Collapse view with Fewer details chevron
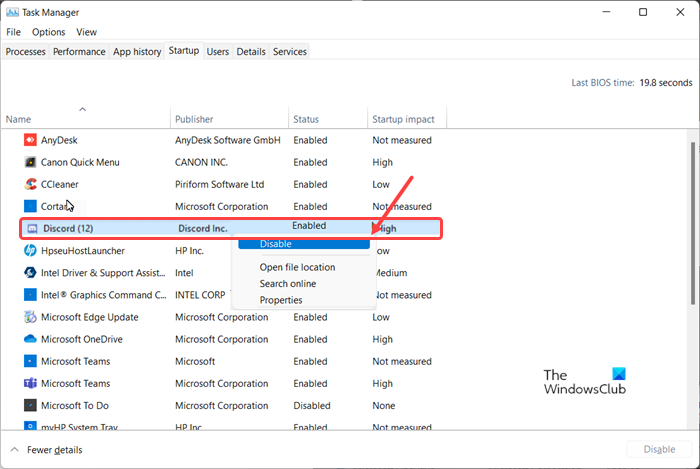 [15, 450]
